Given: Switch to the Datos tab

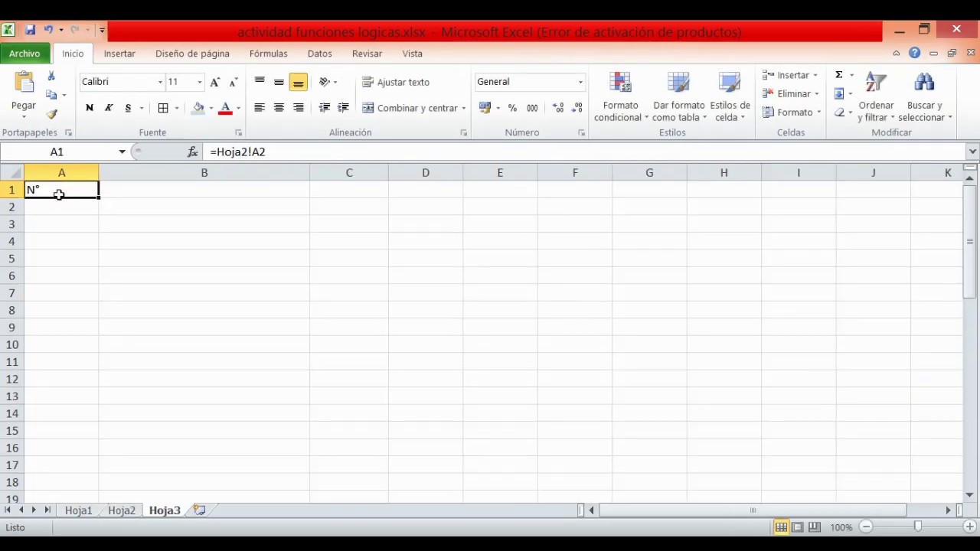Looking at the screenshot, I should coord(319,54).
